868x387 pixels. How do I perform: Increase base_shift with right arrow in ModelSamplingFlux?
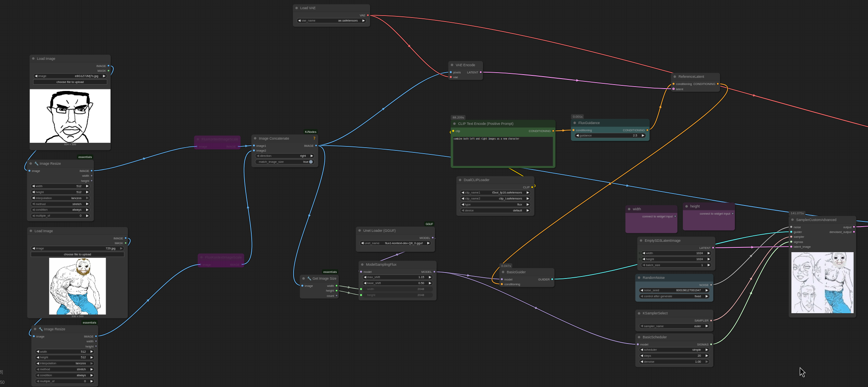click(430, 283)
